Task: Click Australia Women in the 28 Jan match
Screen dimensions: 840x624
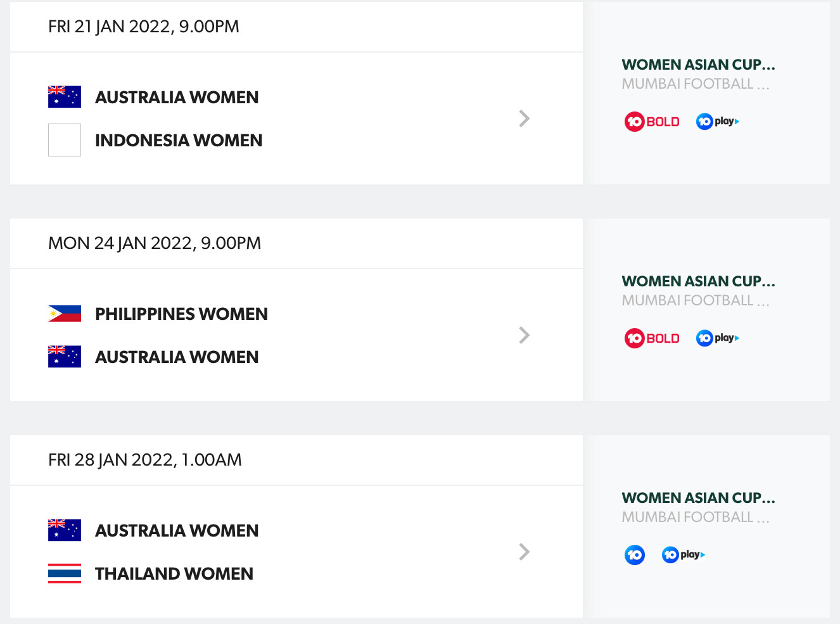Action: tap(177, 531)
